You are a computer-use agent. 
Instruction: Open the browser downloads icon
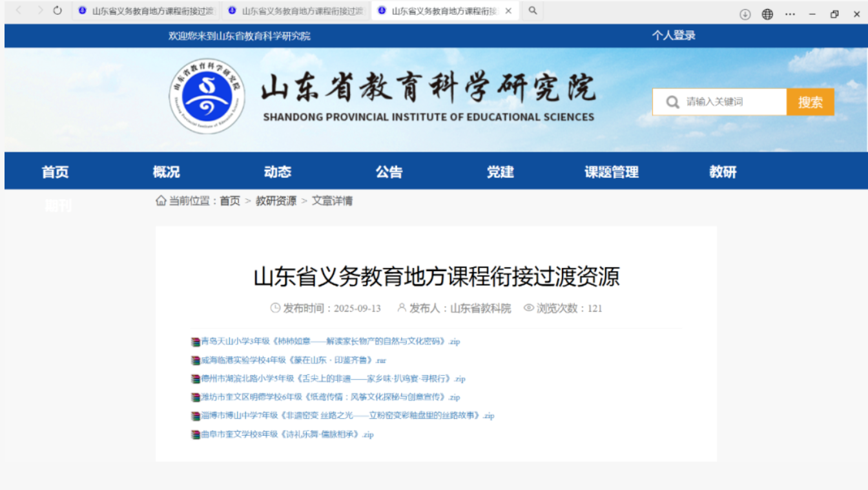pyautogui.click(x=745, y=14)
